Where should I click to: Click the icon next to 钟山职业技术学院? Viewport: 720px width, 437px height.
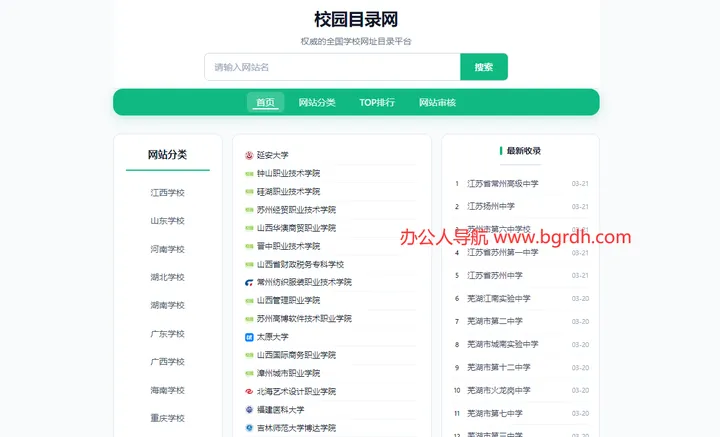point(249,174)
